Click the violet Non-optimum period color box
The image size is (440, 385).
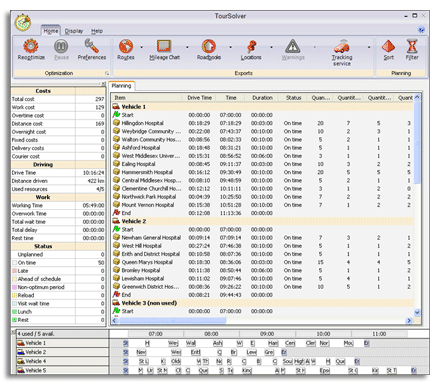click(x=14, y=287)
